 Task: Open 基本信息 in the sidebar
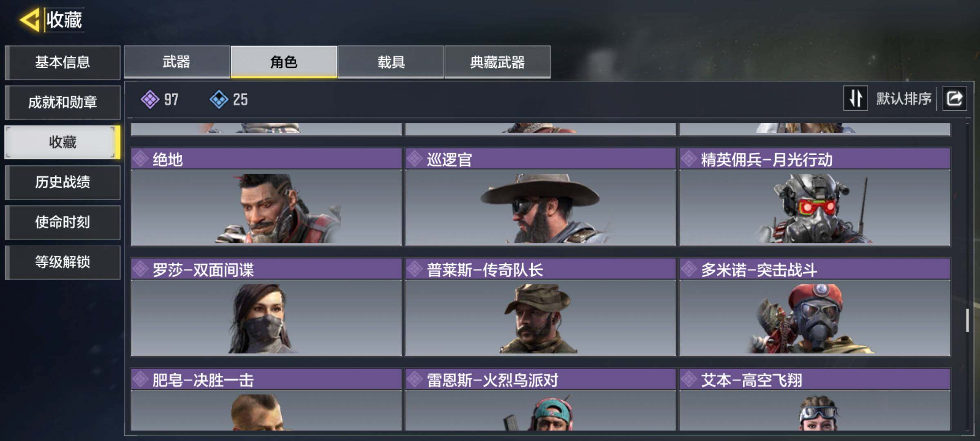point(62,62)
